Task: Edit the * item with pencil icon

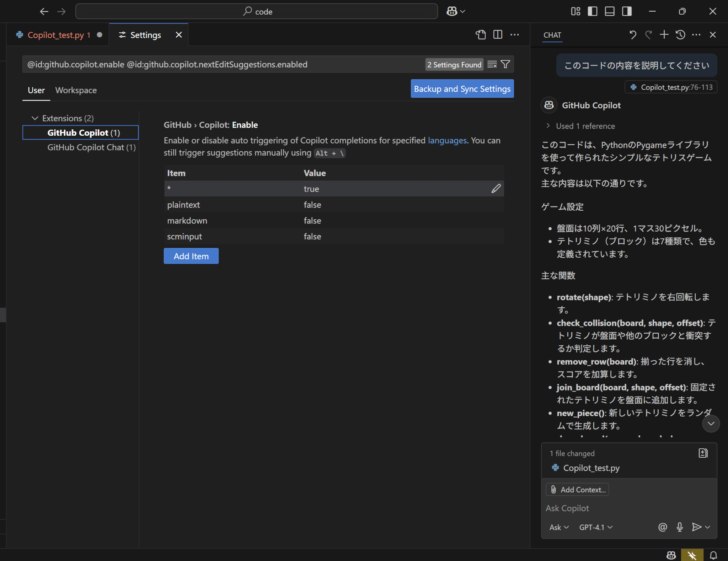Action: click(496, 189)
